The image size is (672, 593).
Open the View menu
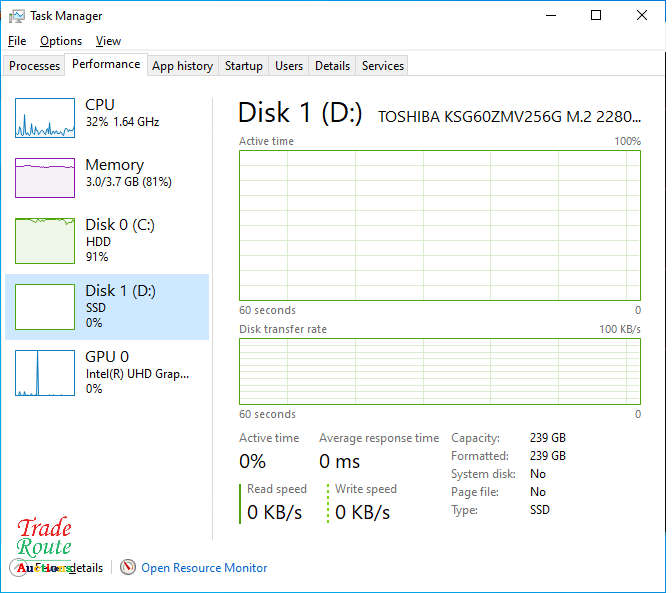[108, 41]
